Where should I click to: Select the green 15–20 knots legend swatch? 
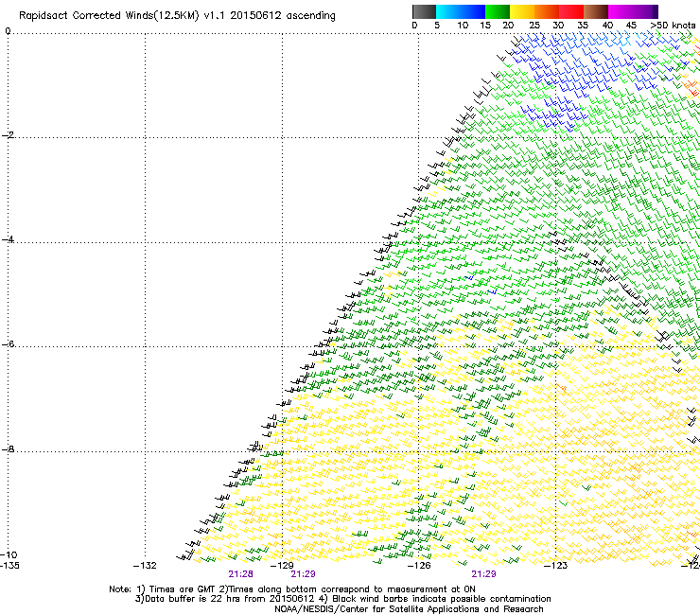point(498,11)
